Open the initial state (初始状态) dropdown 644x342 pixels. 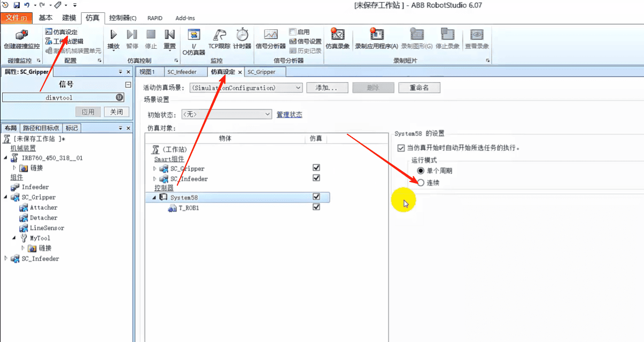tap(227, 115)
